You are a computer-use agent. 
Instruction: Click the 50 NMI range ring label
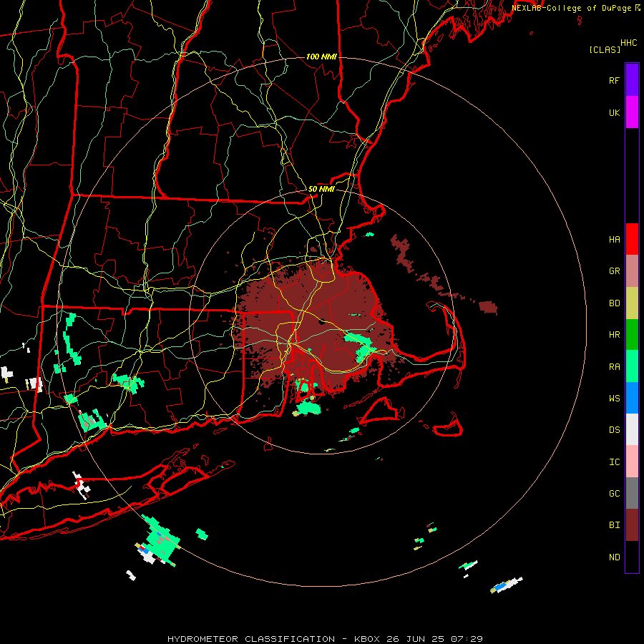coord(321,189)
